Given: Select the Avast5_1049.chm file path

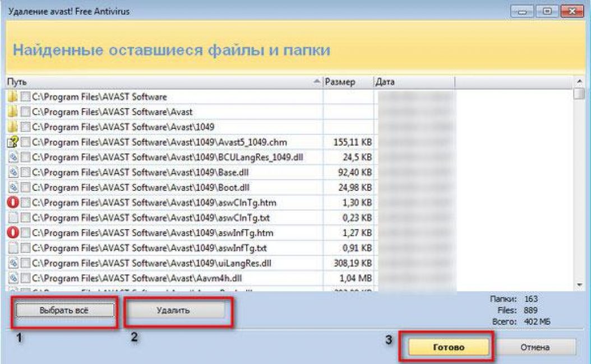Looking at the screenshot, I should click(159, 142).
